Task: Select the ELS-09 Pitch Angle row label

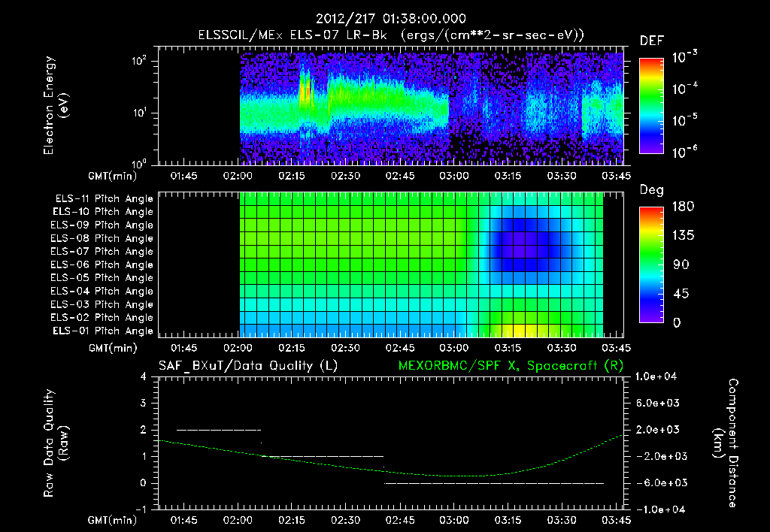Action: pos(102,225)
